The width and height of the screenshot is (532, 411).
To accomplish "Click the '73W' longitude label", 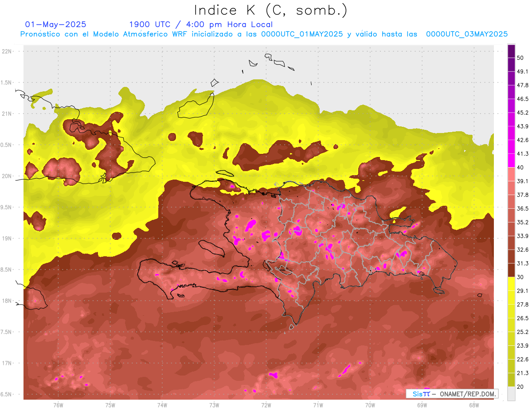I will (214, 405).
